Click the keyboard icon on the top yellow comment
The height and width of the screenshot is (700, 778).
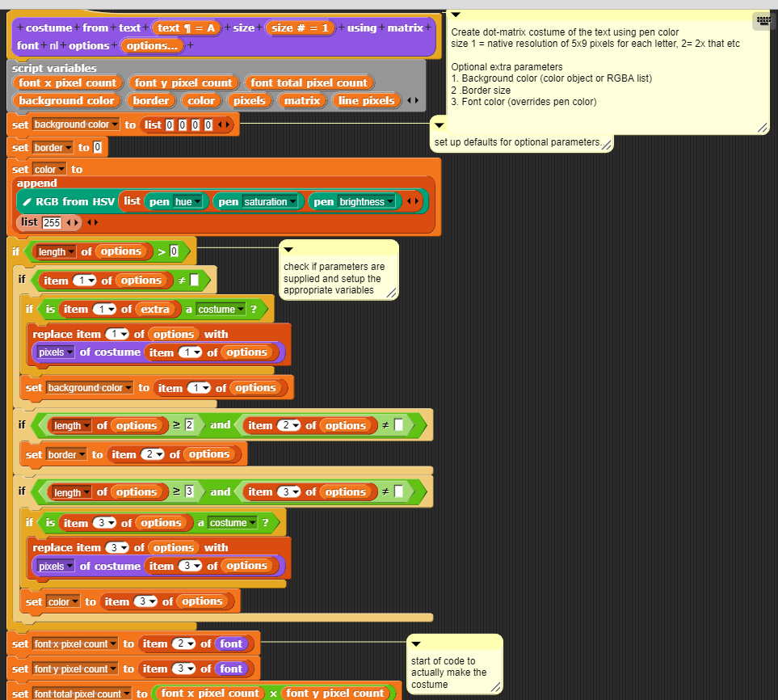(763, 20)
